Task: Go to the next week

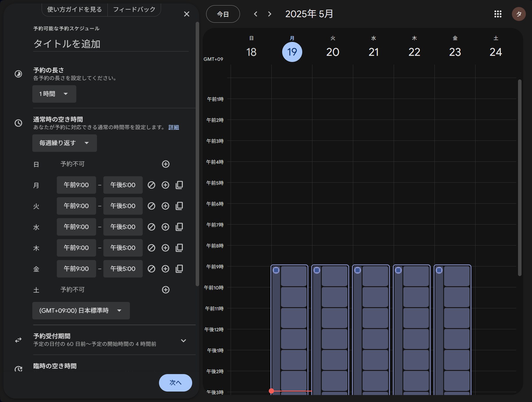Action: (270, 14)
